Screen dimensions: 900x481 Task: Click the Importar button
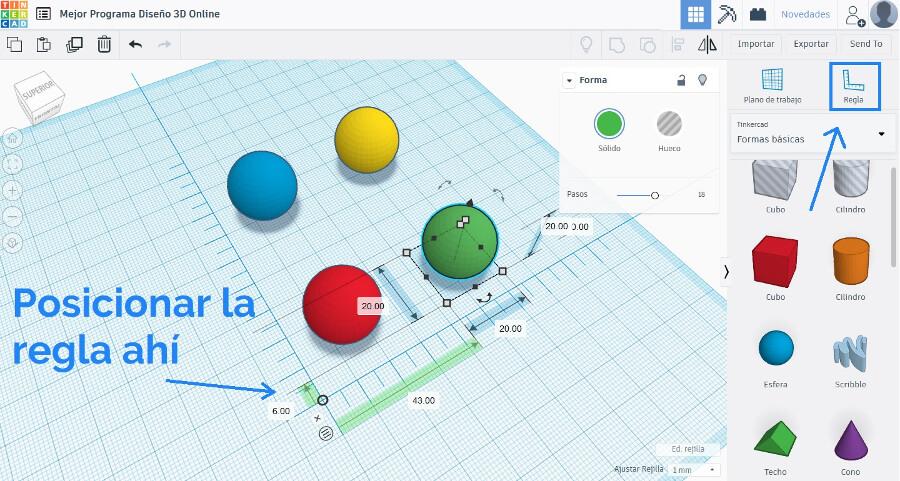[756, 44]
